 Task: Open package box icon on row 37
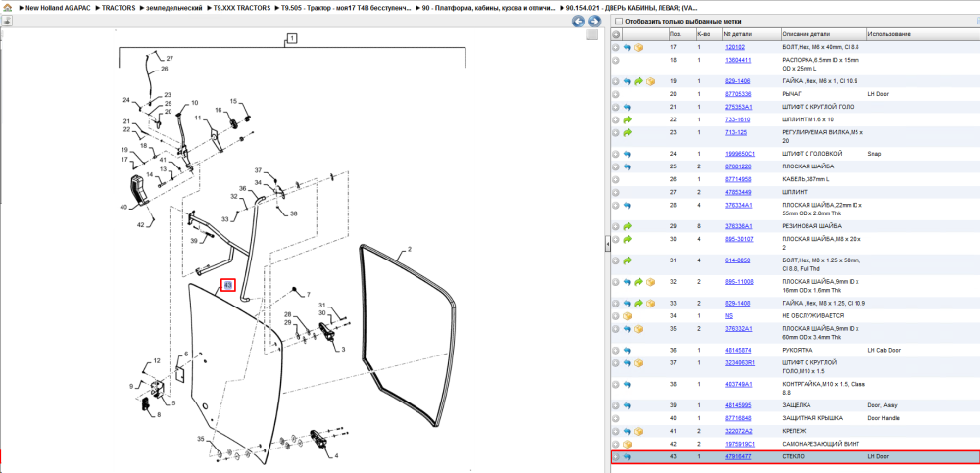coord(639,362)
